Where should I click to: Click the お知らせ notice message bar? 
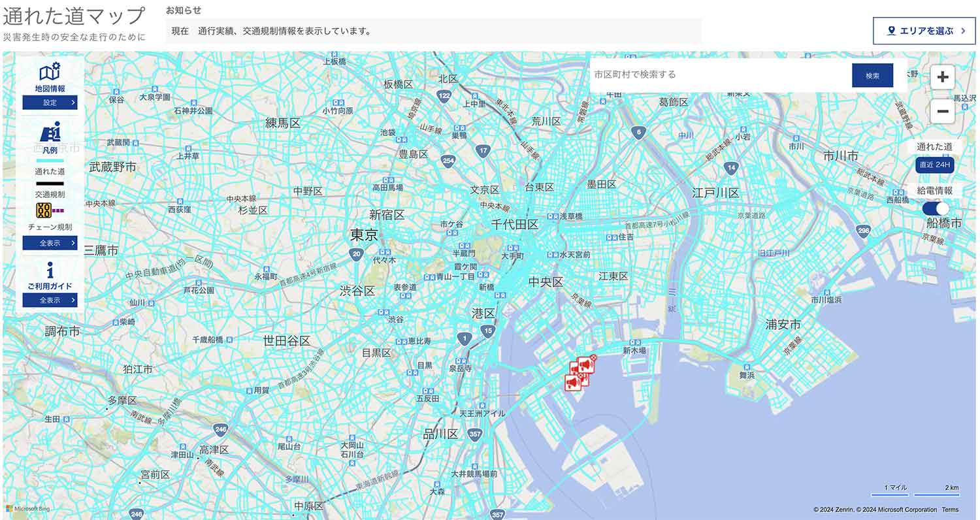(x=433, y=31)
